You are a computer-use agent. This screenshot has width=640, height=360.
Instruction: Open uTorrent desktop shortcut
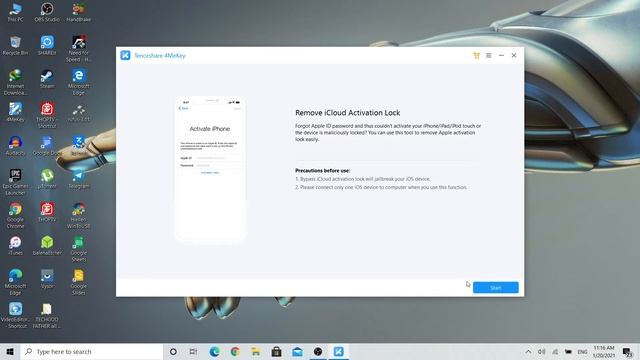click(47, 179)
